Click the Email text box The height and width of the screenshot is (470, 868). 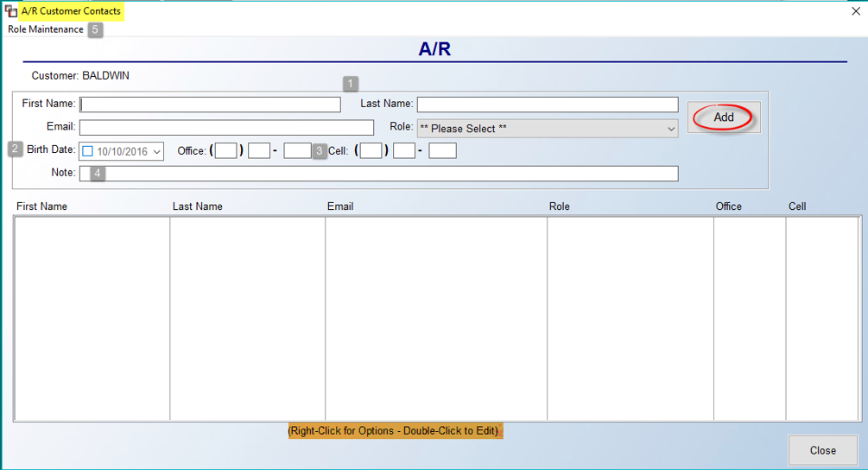pyautogui.click(x=226, y=127)
